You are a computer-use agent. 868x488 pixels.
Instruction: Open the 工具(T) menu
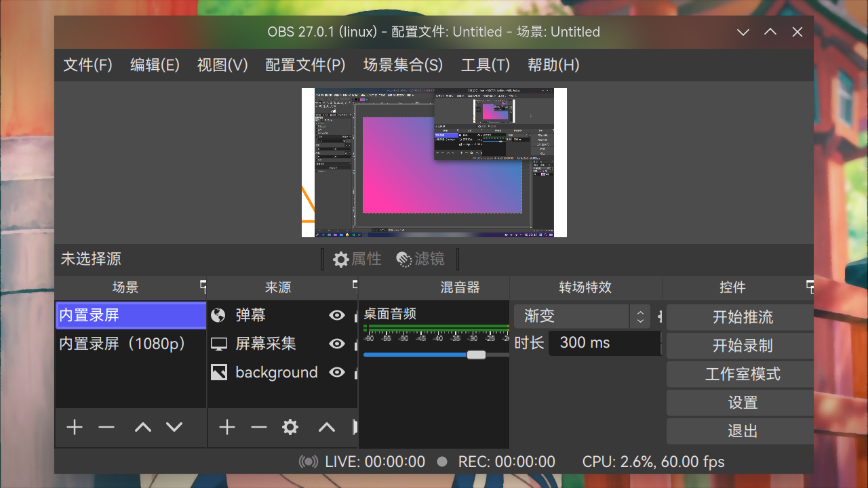(x=485, y=64)
